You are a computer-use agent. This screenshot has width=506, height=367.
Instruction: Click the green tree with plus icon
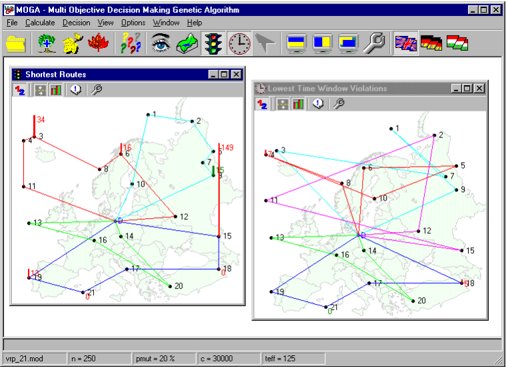click(x=46, y=44)
